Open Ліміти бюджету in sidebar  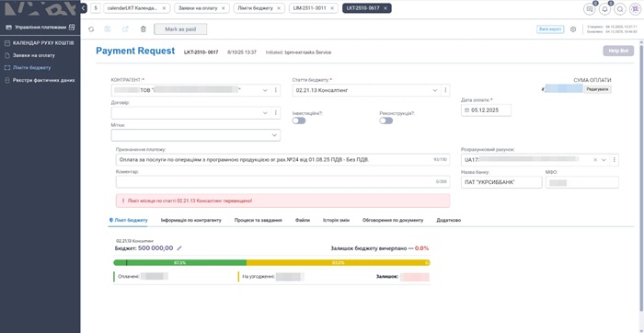coord(31,68)
